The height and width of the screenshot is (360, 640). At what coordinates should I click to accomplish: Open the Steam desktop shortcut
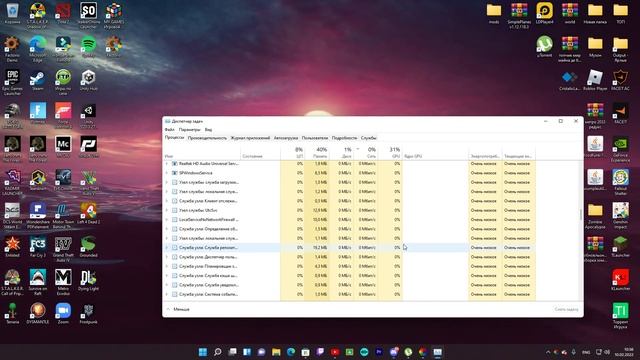point(38,80)
